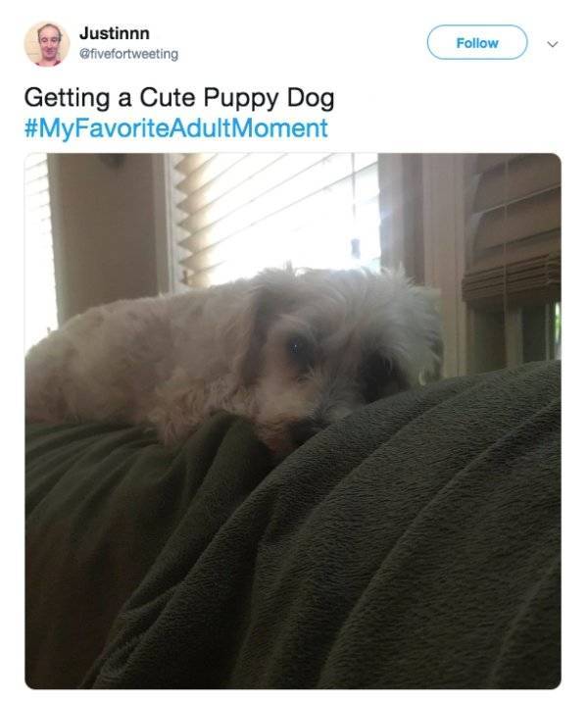Open Justinnn's profile avatar picture
Viewport: 588px width, 702px height.
coord(47,43)
